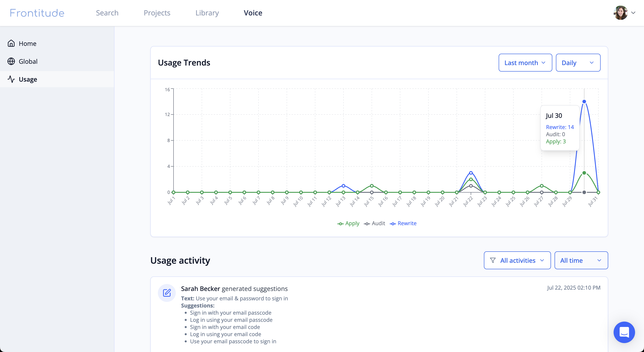The width and height of the screenshot is (644, 352).
Task: Click the Apply point at Jul 15
Action: (371, 186)
